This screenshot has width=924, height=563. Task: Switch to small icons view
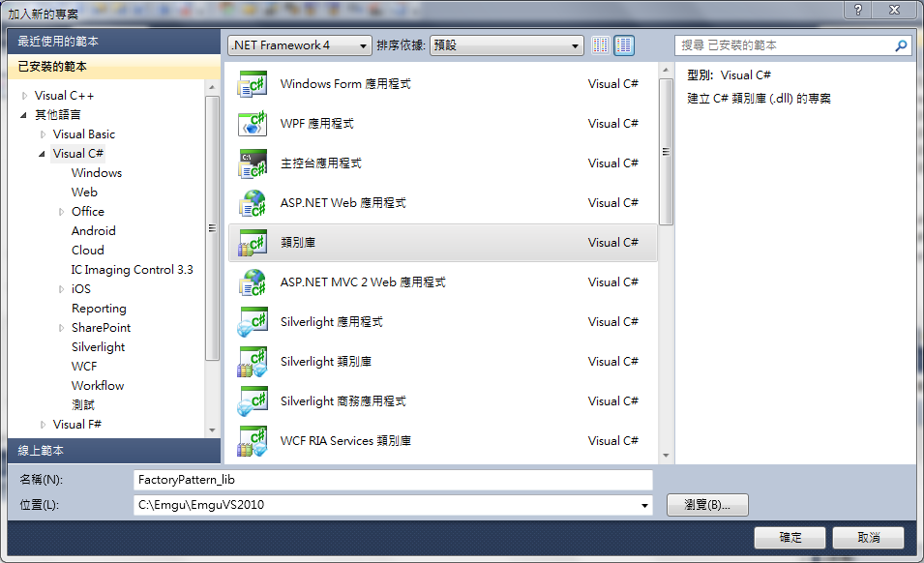(601, 45)
